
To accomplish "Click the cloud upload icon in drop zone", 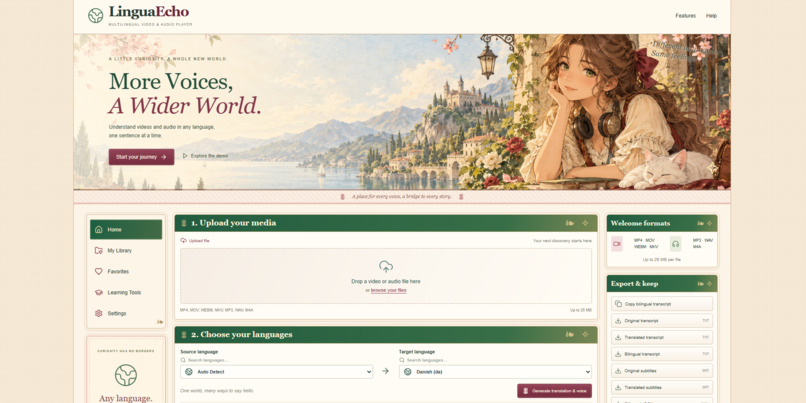I will [386, 266].
